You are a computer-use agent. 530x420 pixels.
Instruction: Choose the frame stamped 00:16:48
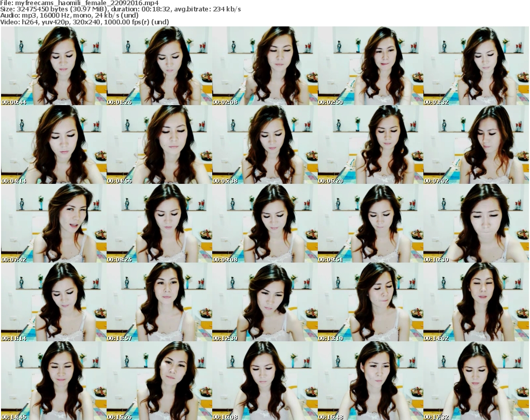371,381
